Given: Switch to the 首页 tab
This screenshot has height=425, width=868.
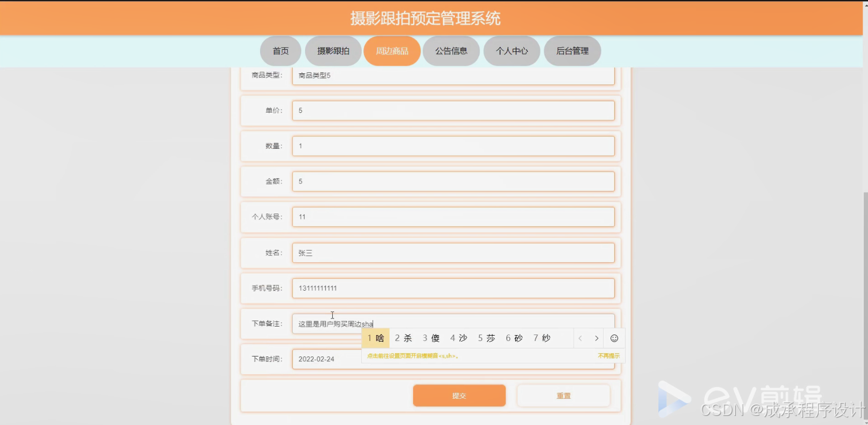Looking at the screenshot, I should tap(280, 51).
